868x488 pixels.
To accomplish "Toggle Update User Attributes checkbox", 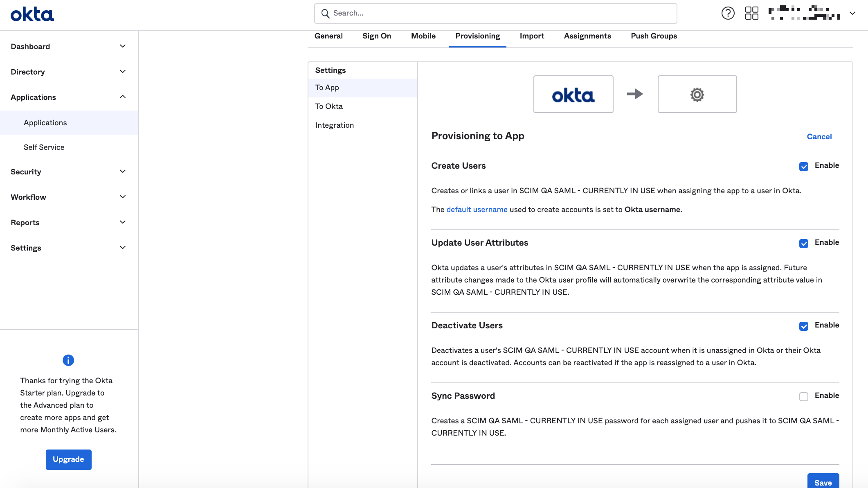I will [803, 243].
